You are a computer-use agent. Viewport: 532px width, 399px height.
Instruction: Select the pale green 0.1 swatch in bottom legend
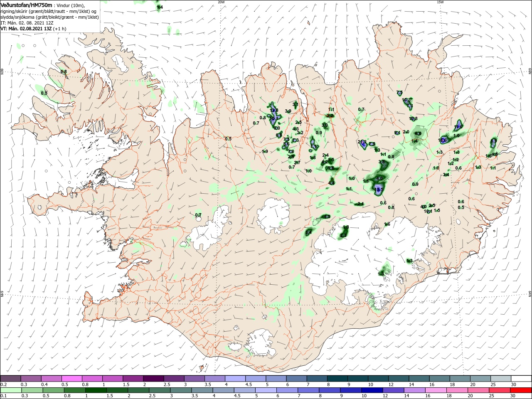pos(10,391)
